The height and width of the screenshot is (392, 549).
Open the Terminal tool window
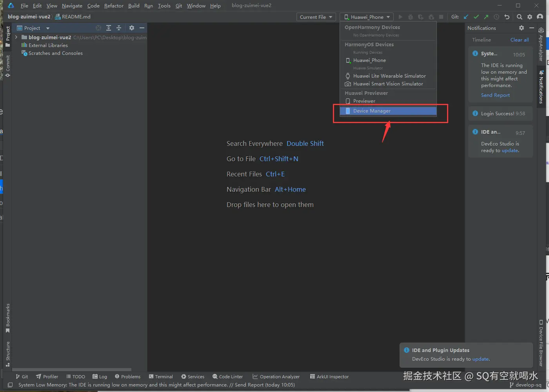tap(161, 376)
